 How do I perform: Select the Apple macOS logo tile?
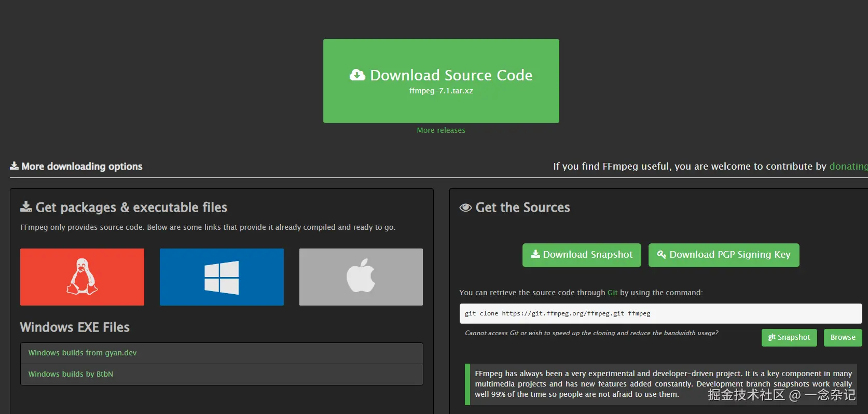pos(361,277)
